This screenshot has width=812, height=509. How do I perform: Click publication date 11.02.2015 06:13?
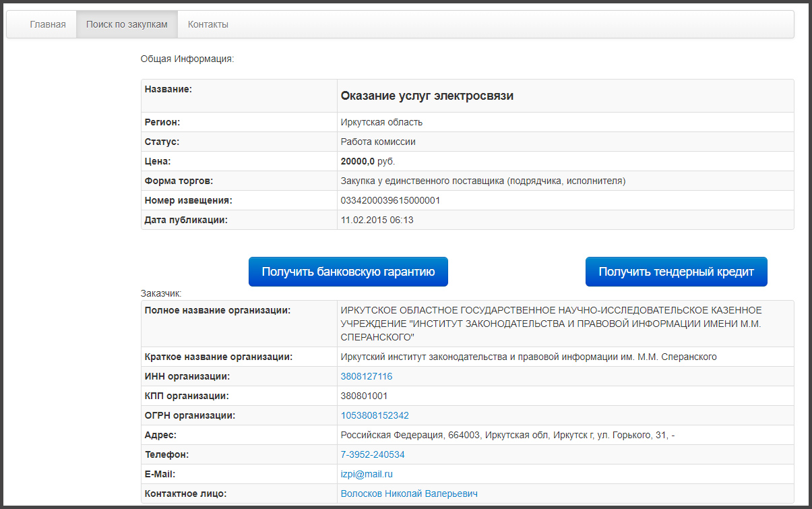377,220
